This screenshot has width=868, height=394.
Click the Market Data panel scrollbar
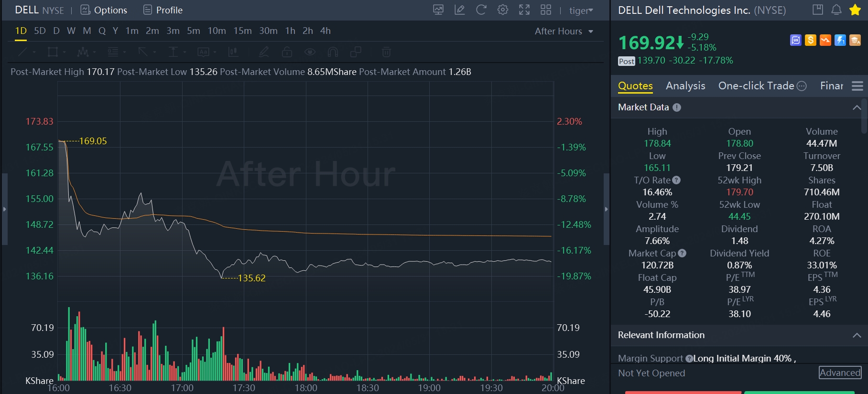coord(864,116)
